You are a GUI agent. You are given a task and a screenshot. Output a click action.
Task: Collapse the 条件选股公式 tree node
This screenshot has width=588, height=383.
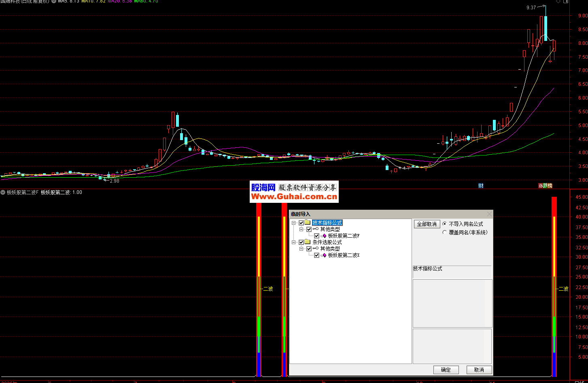[294, 243]
